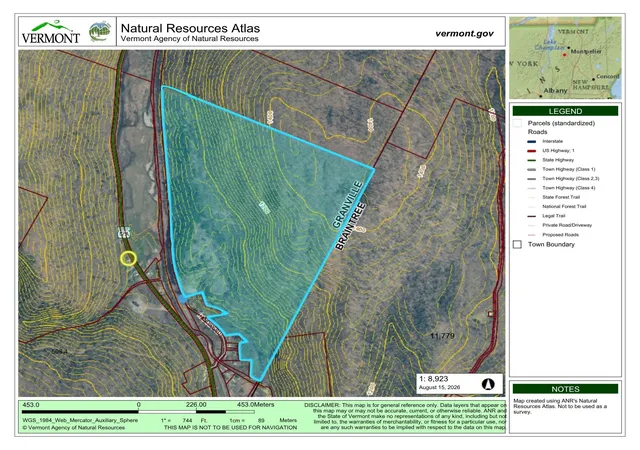Click the Private Road/Driveway legend entry
Image resolution: width=640 pixels, height=450 pixels.
pos(559,225)
